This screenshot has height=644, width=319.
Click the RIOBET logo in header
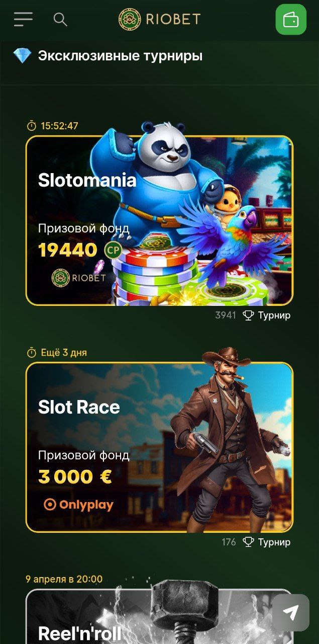[x=159, y=20]
